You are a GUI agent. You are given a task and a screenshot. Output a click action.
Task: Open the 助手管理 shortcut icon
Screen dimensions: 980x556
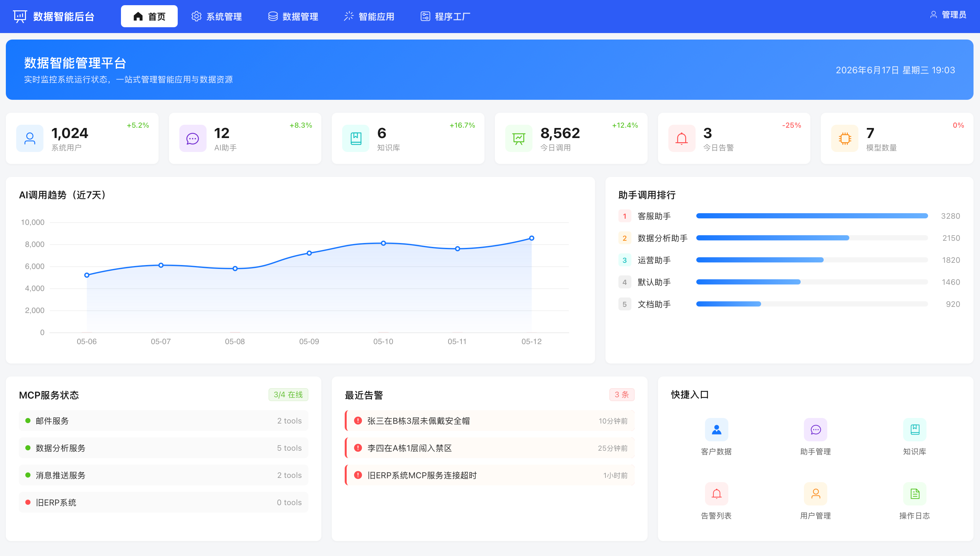click(816, 430)
